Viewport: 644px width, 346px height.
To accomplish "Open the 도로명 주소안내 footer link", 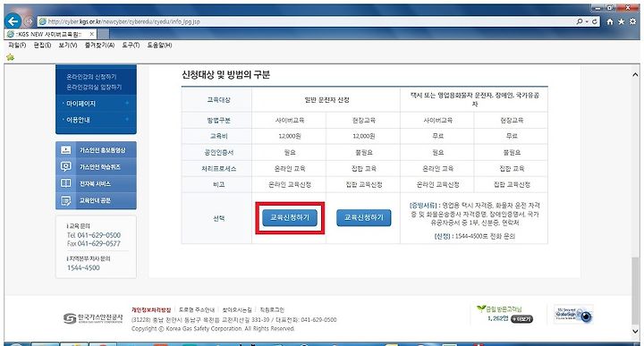I will [197, 310].
